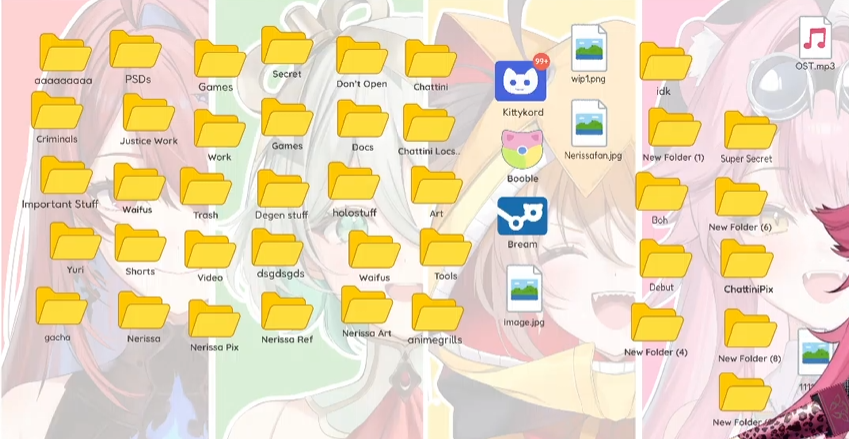The height and width of the screenshot is (439, 849).
Task: Open the gacha folder
Action: tap(61, 306)
